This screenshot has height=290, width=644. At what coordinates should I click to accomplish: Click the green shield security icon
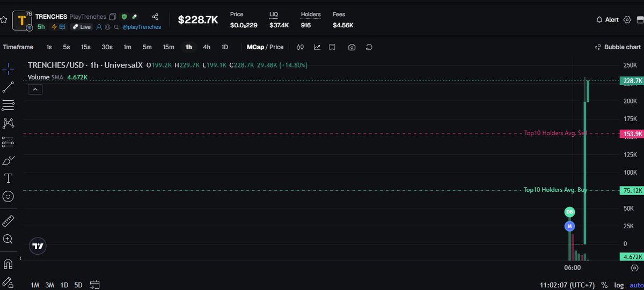click(x=124, y=17)
